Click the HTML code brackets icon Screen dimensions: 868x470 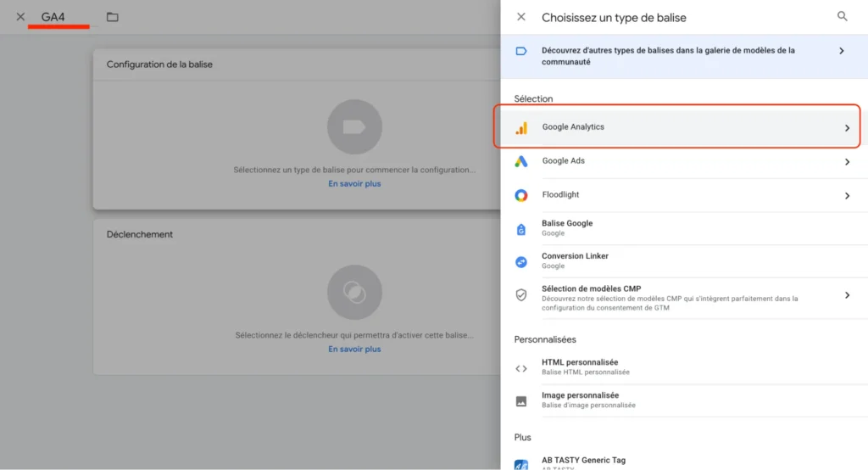point(521,368)
